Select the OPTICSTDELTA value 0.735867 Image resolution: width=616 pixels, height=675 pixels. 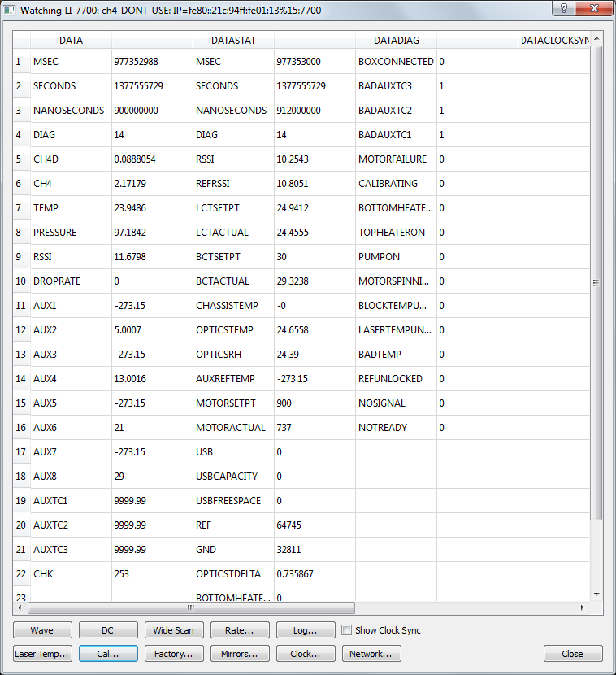315,574
